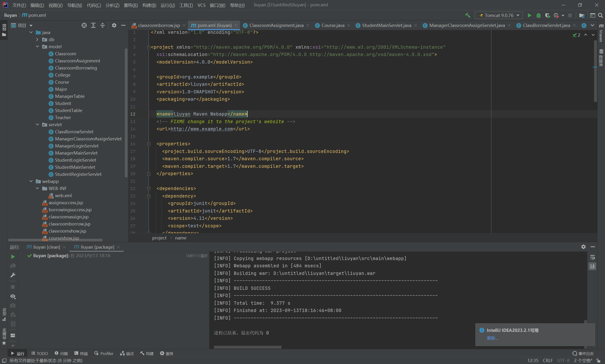Click Select Opened File target icon
This screenshot has width=605, height=364.
[x=84, y=25]
